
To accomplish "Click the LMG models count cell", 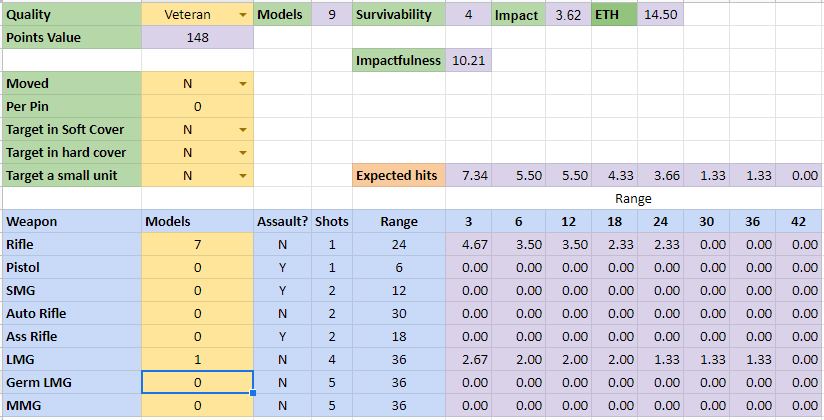I will pos(197,359).
